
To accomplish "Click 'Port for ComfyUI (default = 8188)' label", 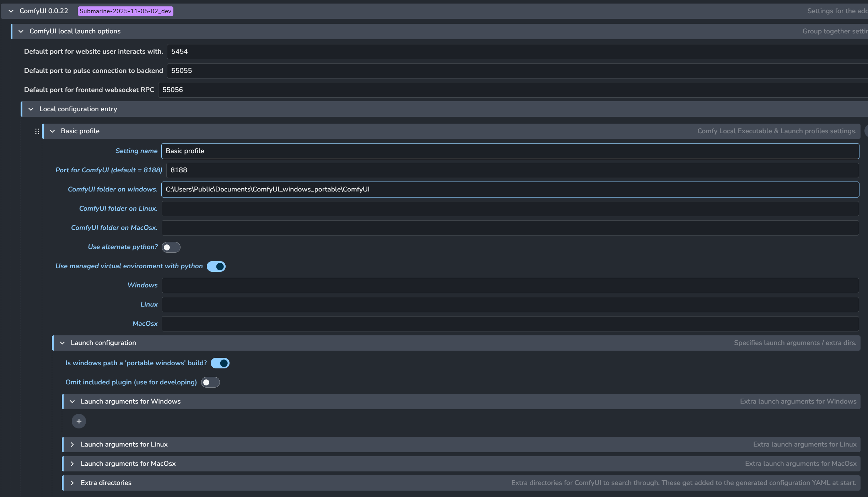I will 109,170.
